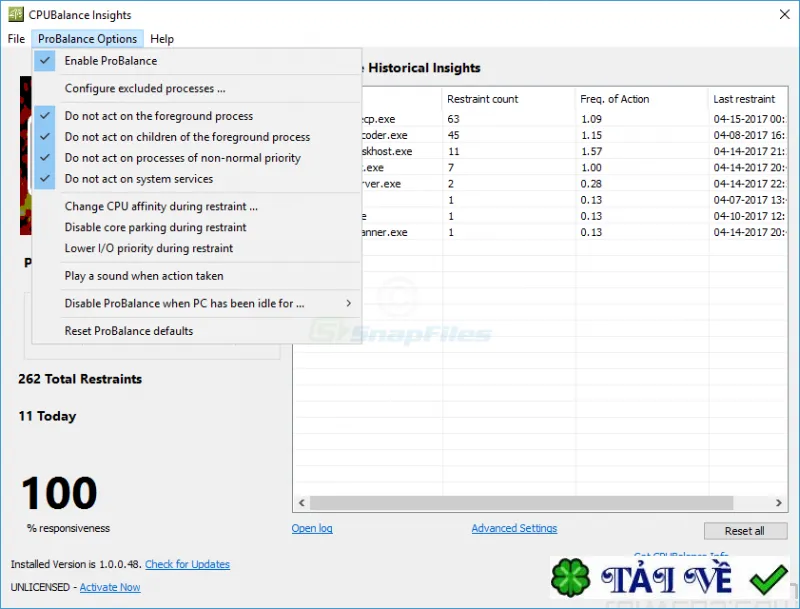Viewport: 800px width, 609px height.
Task: Select the skhost.exe row name
Action: [387, 151]
